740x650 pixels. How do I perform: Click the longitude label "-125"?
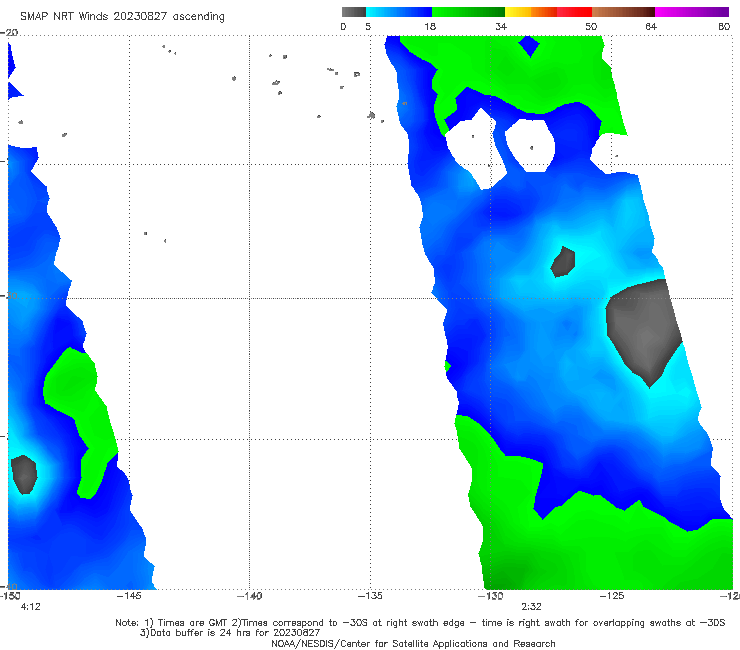(612, 596)
